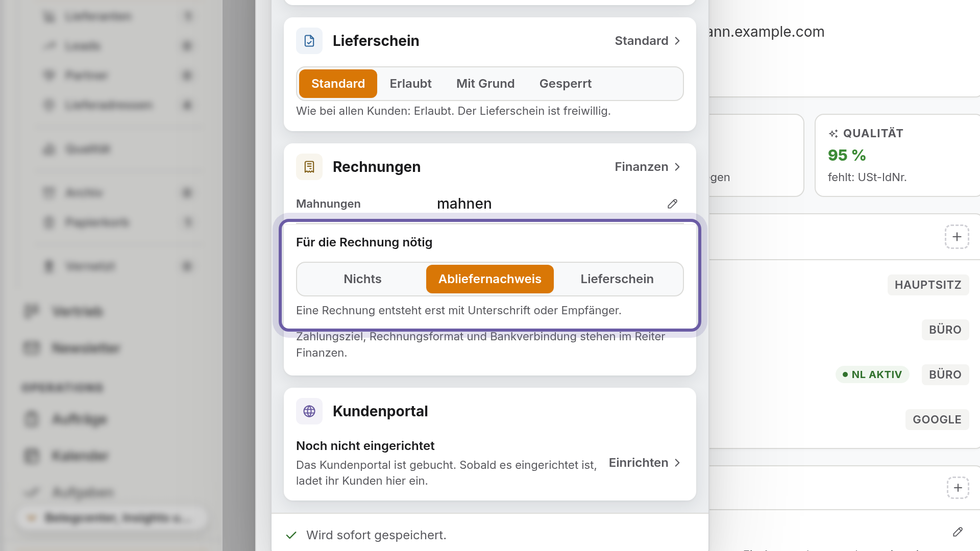This screenshot has width=980, height=551.
Task: Click the Kundenportal card title
Action: 380,411
